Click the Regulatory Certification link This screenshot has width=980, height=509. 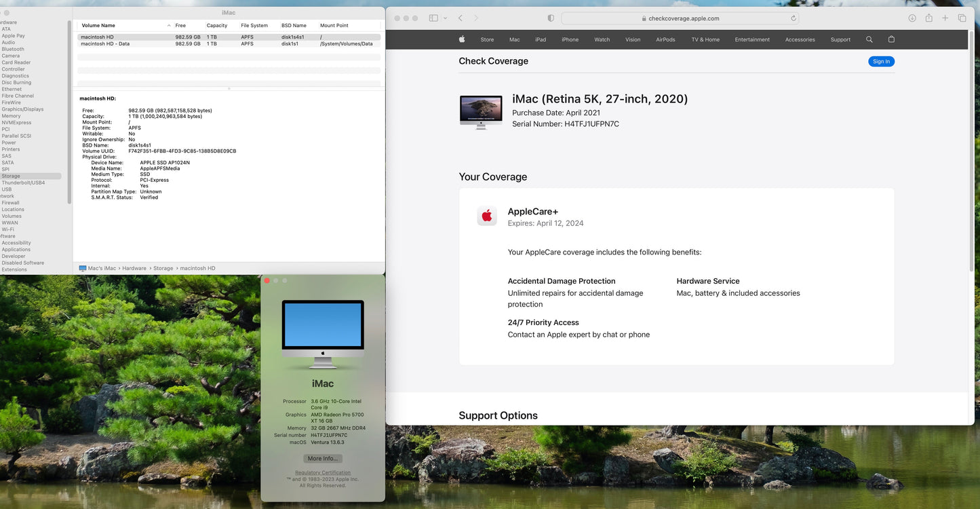322,472
